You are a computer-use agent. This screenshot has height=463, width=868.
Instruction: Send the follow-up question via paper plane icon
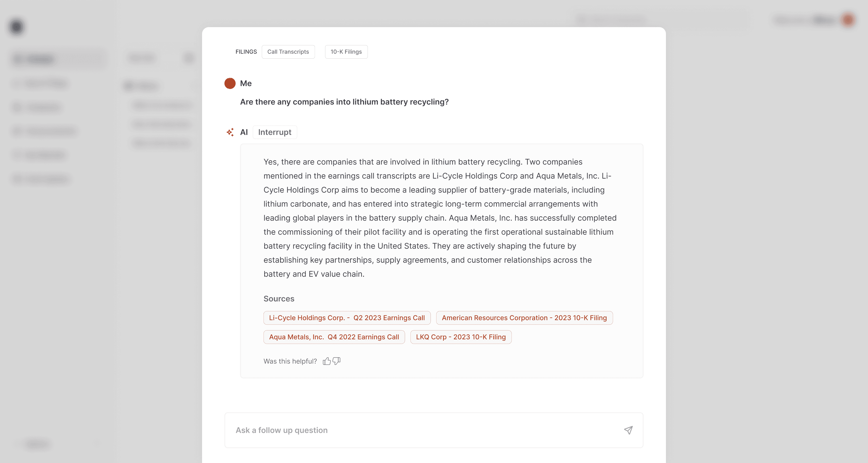click(628, 430)
